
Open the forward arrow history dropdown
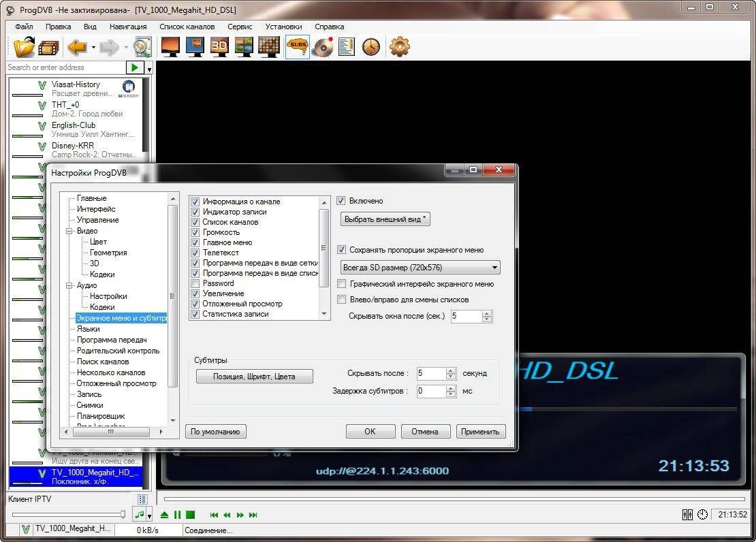125,47
